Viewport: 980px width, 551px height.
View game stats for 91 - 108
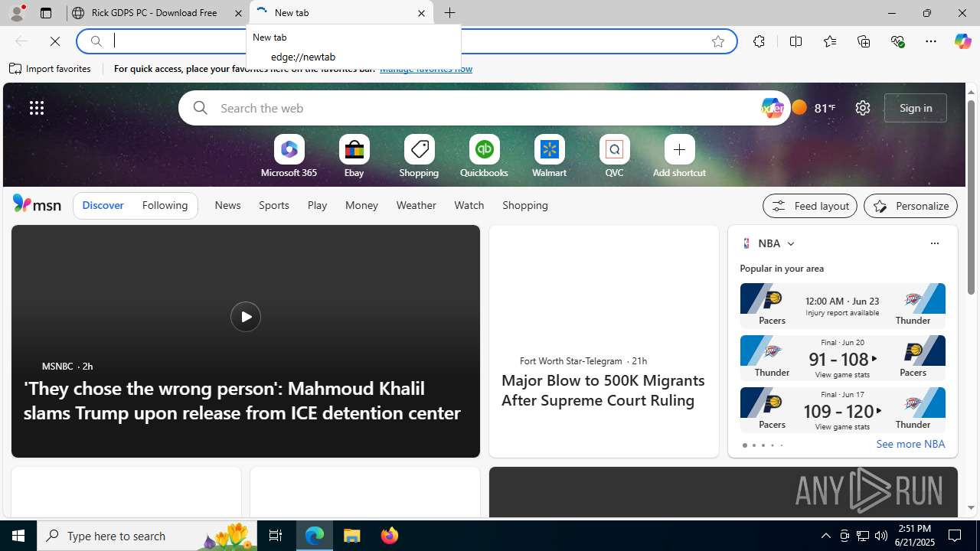coord(842,374)
